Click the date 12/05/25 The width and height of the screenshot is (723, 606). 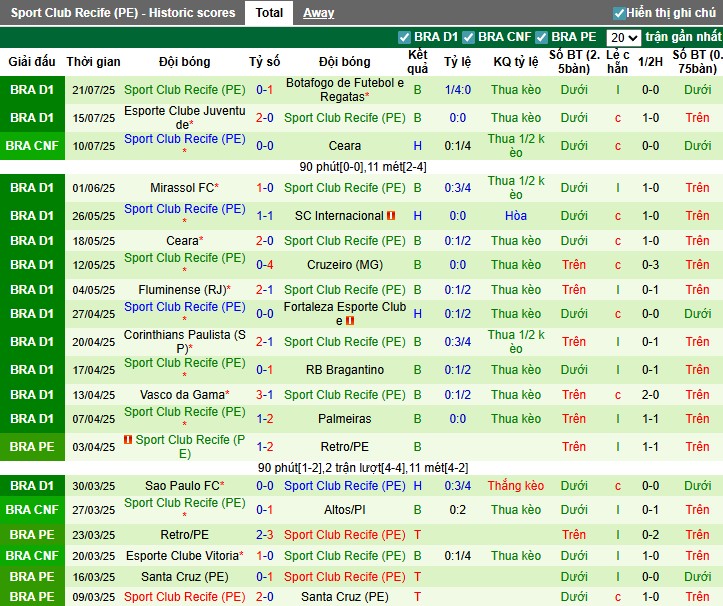coord(94,265)
